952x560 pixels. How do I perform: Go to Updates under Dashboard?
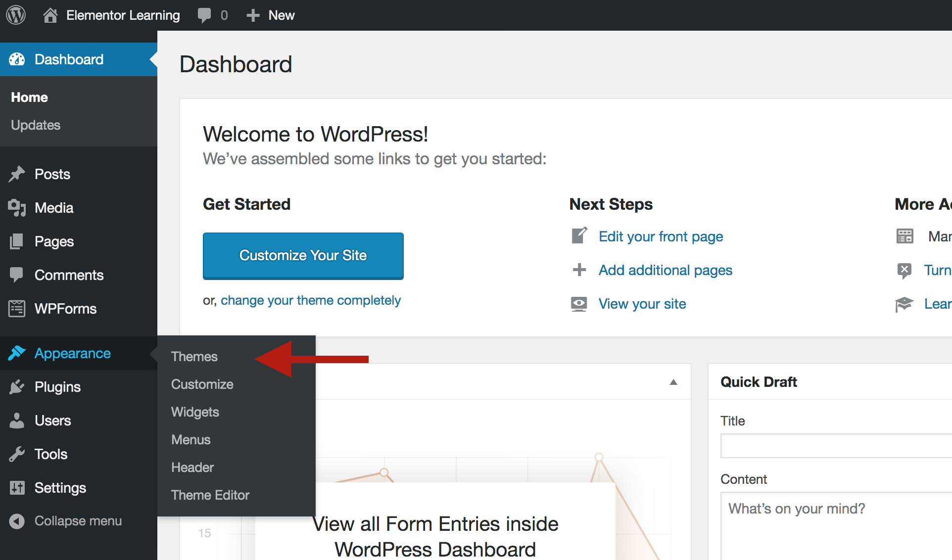coord(36,125)
